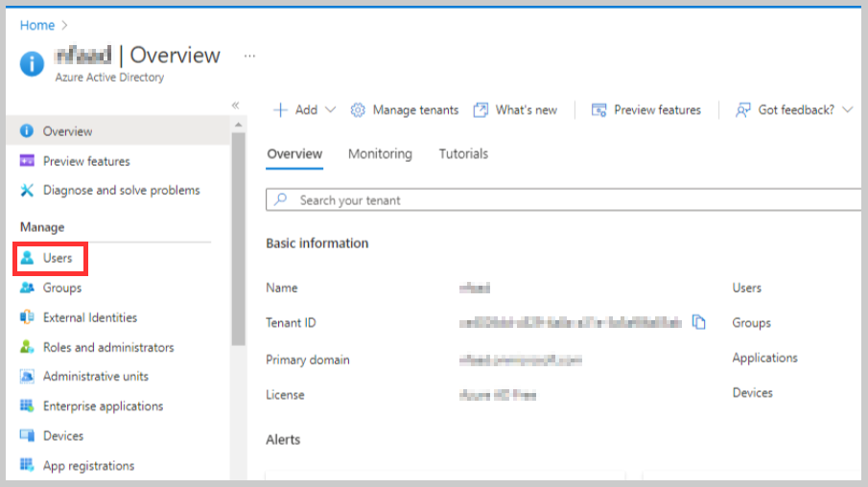Viewport: 868px width, 487px height.
Task: Click the Primary domain label
Action: [x=308, y=359]
